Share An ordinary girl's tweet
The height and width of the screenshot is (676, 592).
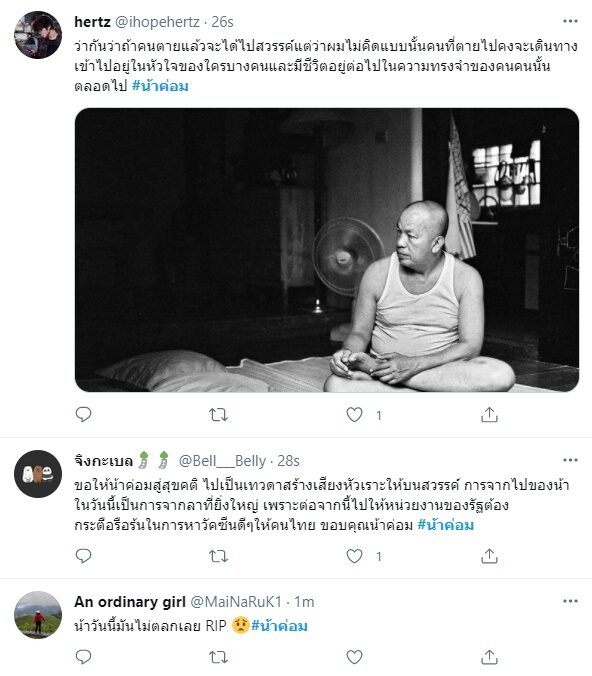point(489,657)
